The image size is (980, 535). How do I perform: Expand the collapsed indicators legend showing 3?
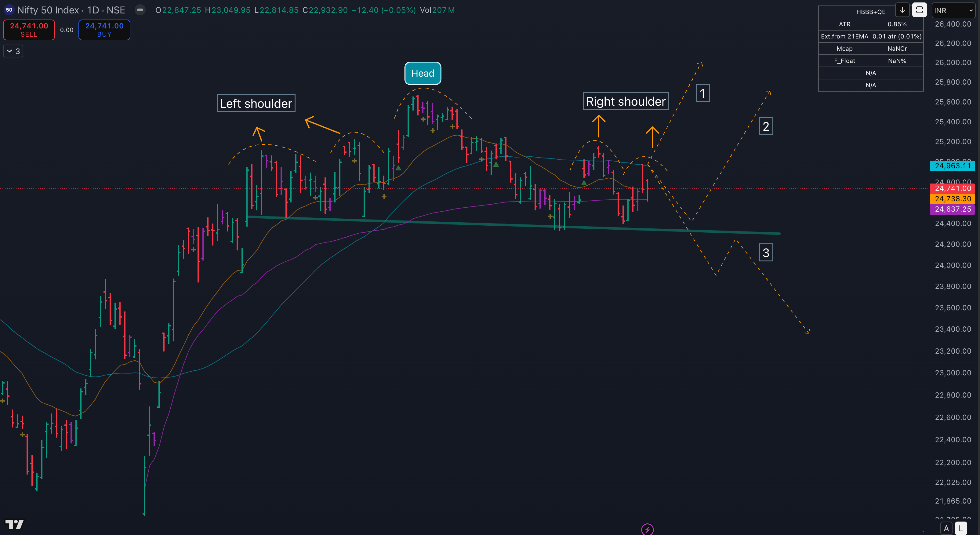13,51
